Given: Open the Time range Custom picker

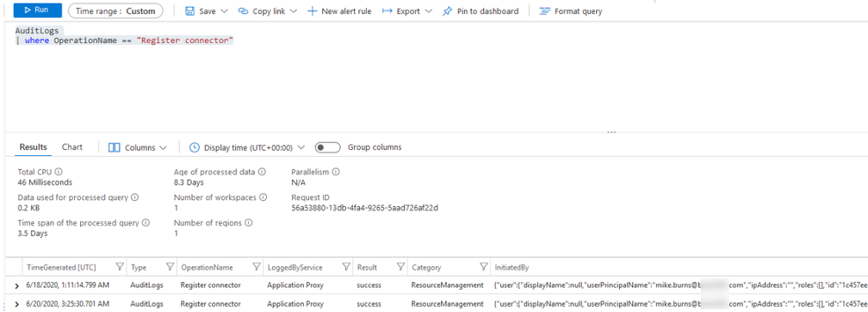Looking at the screenshot, I should click(x=115, y=11).
